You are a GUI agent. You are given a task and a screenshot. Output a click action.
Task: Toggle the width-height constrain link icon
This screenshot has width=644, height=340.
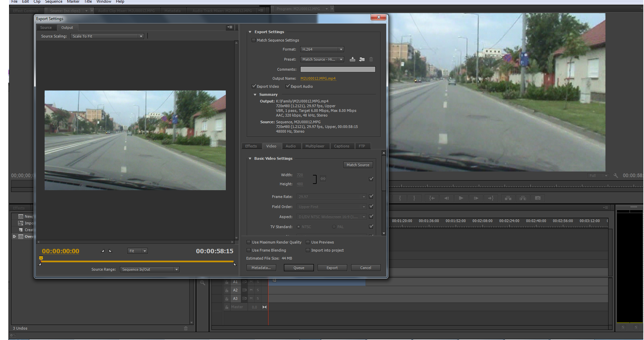[323, 179]
